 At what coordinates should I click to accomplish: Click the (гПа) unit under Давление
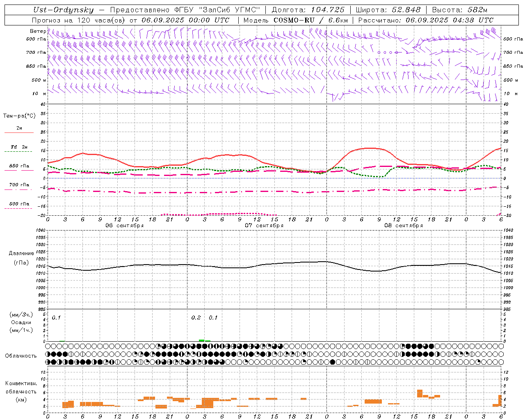click(21, 263)
